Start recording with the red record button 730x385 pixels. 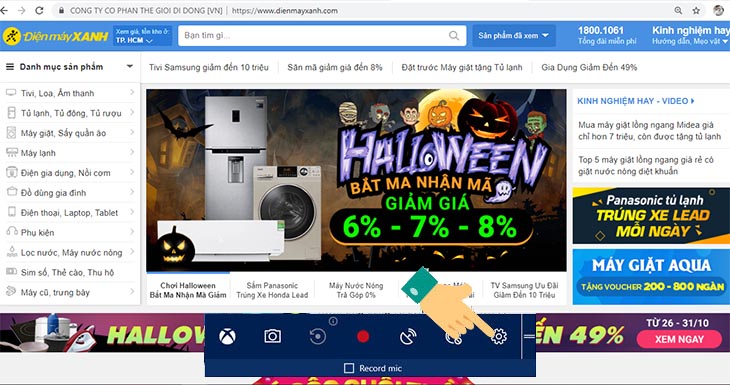363,336
